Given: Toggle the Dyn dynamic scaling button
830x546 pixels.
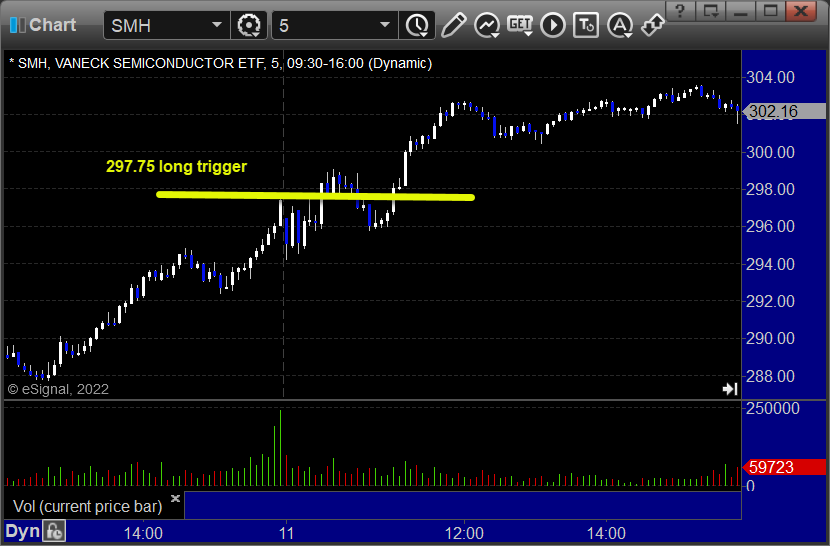Looking at the screenshot, I should (x=23, y=531).
